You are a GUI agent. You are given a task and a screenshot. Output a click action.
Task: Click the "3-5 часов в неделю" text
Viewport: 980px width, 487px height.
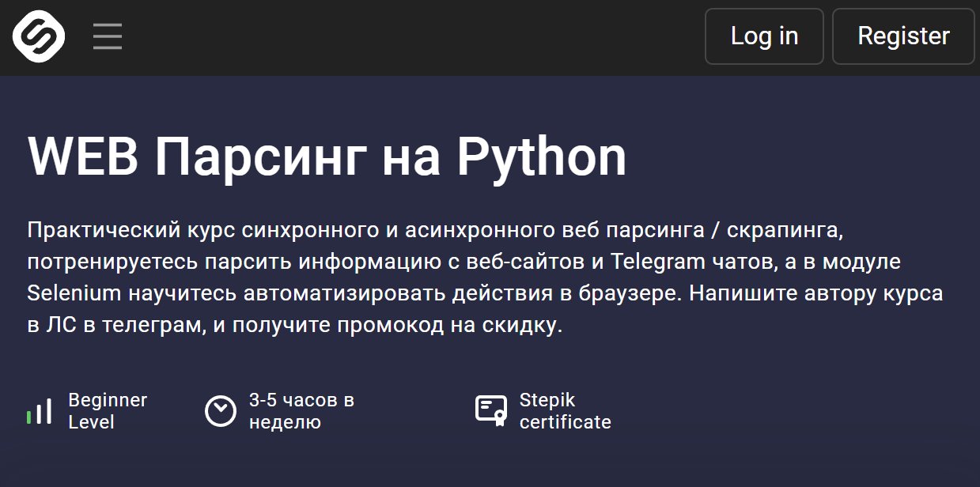(301, 411)
